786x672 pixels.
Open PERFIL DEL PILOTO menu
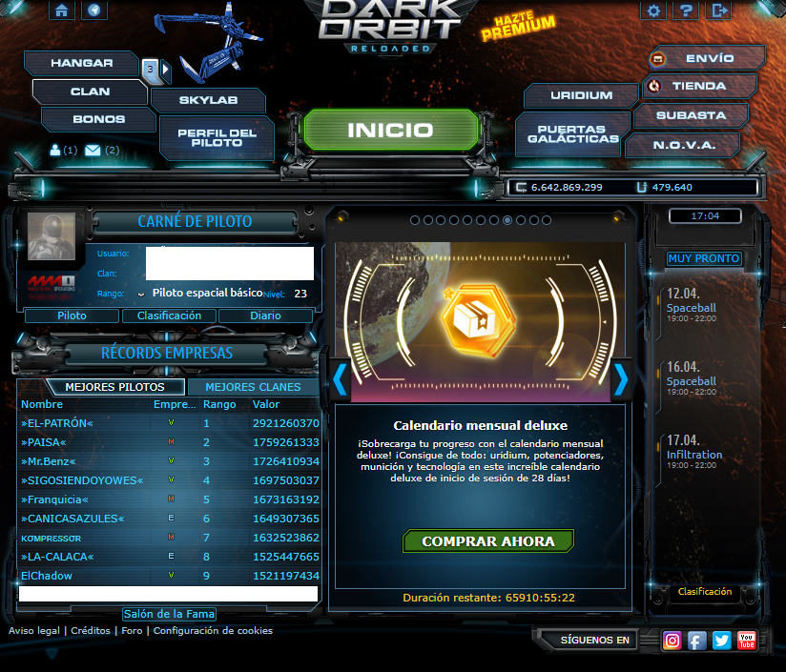[217, 137]
